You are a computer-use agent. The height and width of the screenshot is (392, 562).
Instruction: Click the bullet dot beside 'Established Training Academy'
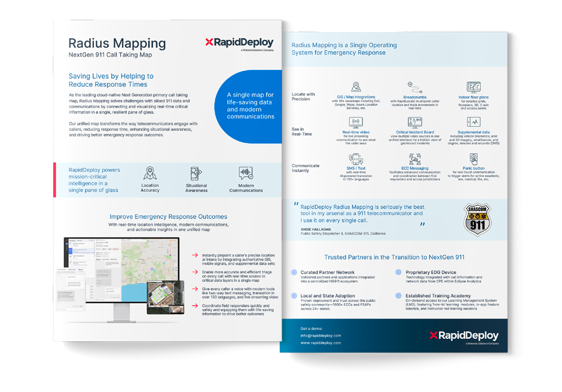[398, 296]
